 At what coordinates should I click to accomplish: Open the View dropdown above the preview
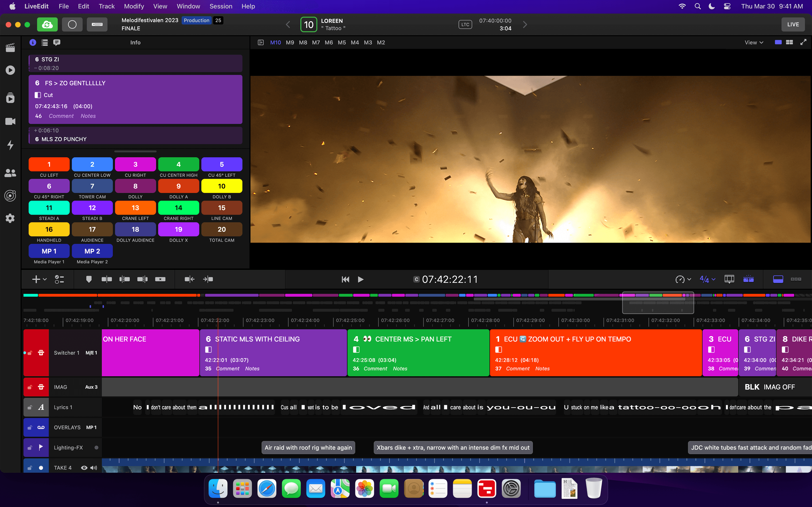pyautogui.click(x=753, y=42)
